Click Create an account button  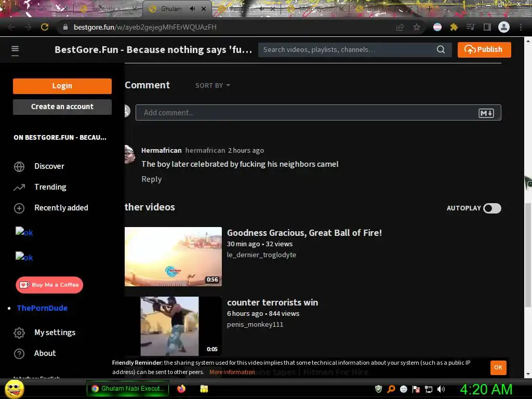pos(62,107)
